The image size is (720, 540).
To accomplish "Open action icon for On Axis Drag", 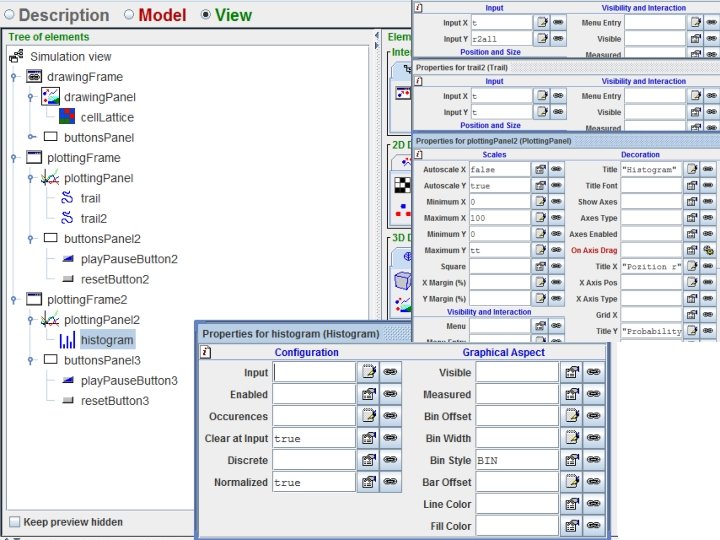I will click(x=709, y=250).
